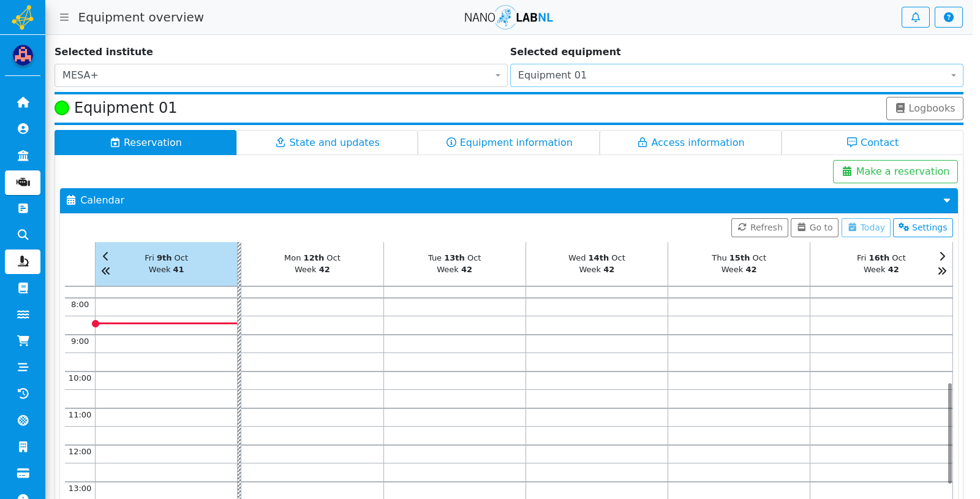
Task: Jump to Today in calendar
Action: tap(865, 227)
